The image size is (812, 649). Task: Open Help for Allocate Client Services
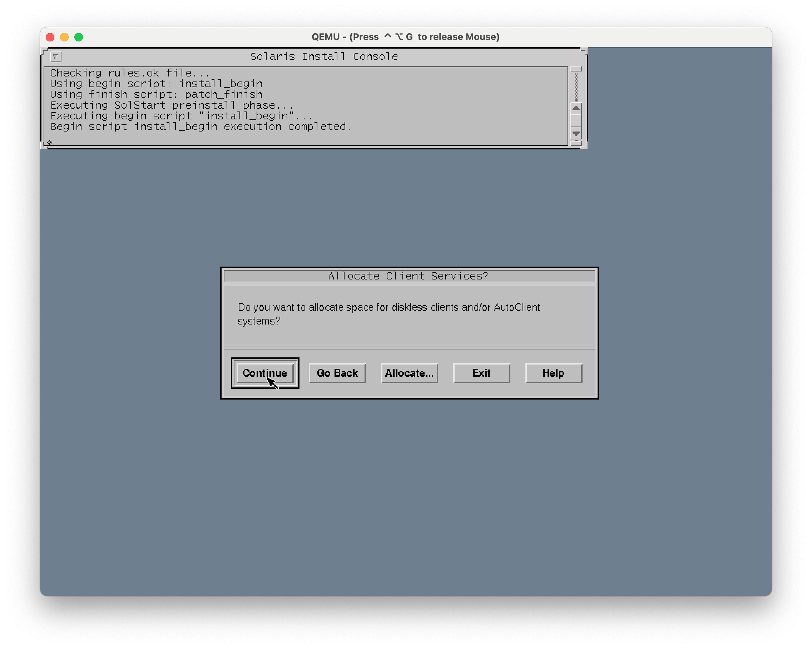(553, 373)
